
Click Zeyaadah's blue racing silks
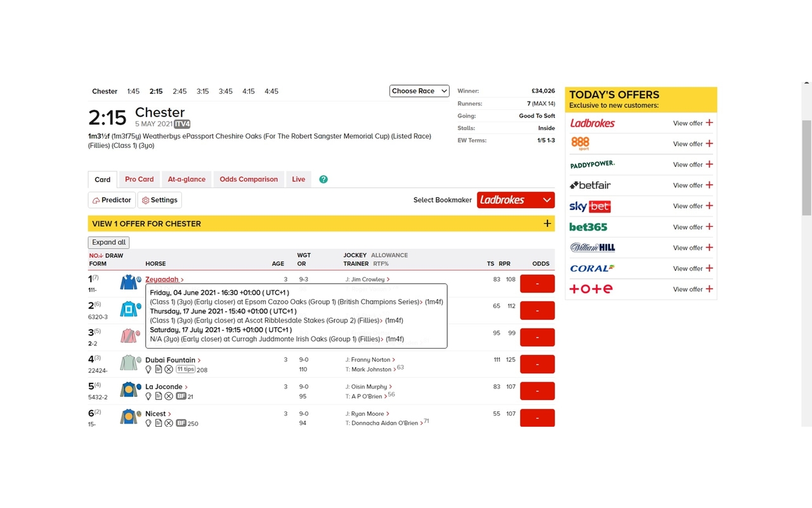point(129,282)
